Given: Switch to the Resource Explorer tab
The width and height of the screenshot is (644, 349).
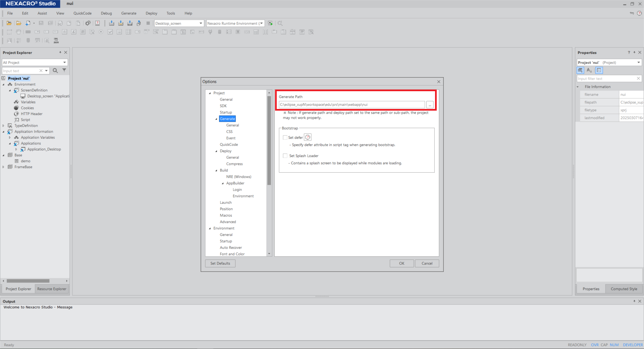Looking at the screenshot, I should tap(52, 289).
